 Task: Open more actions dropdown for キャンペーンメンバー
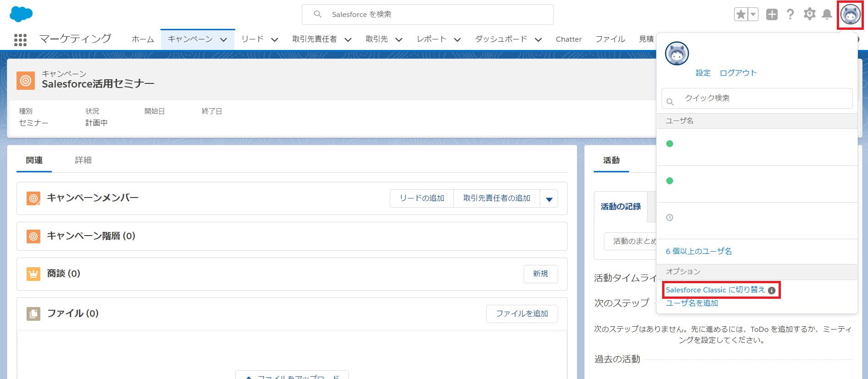coord(549,199)
